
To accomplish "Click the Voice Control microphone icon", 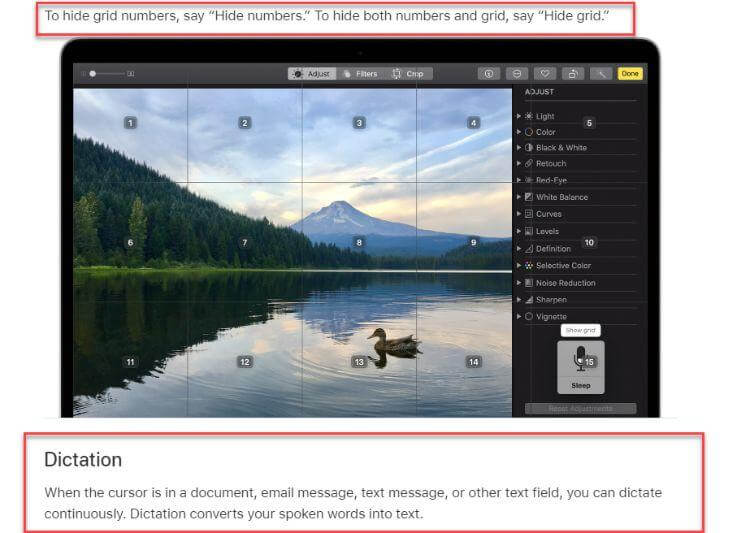I will (580, 358).
